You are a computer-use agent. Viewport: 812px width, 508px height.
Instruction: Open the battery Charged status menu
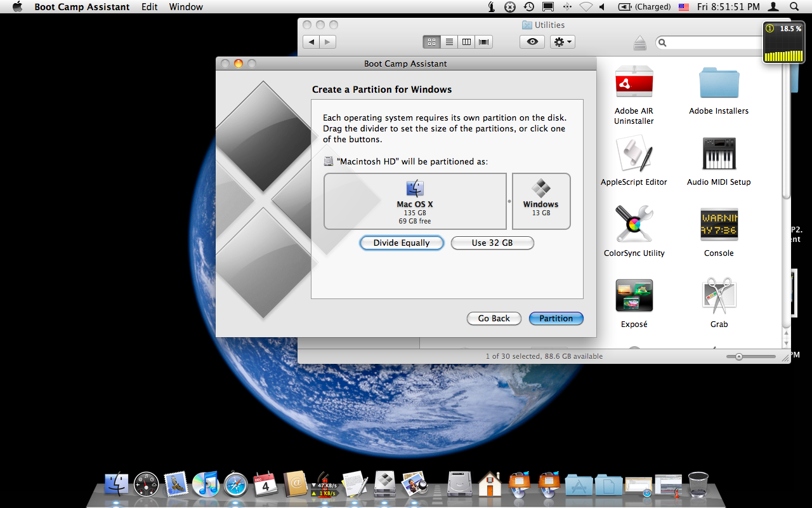[645, 7]
